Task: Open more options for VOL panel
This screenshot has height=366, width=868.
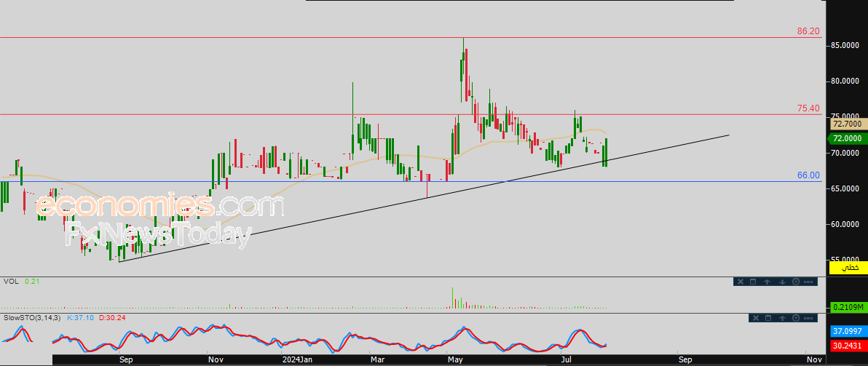Action: click(809, 282)
